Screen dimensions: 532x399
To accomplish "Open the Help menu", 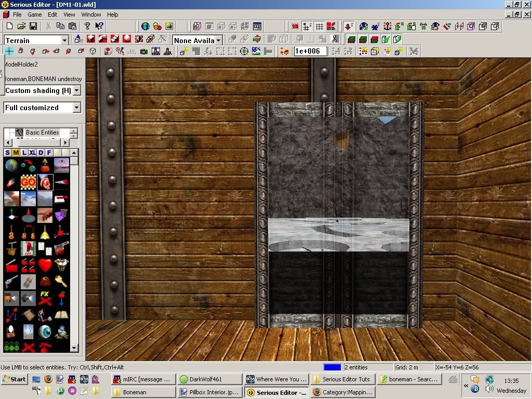I will coord(112,15).
